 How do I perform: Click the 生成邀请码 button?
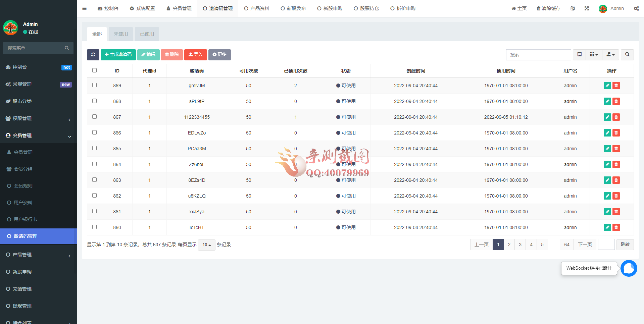tap(118, 55)
